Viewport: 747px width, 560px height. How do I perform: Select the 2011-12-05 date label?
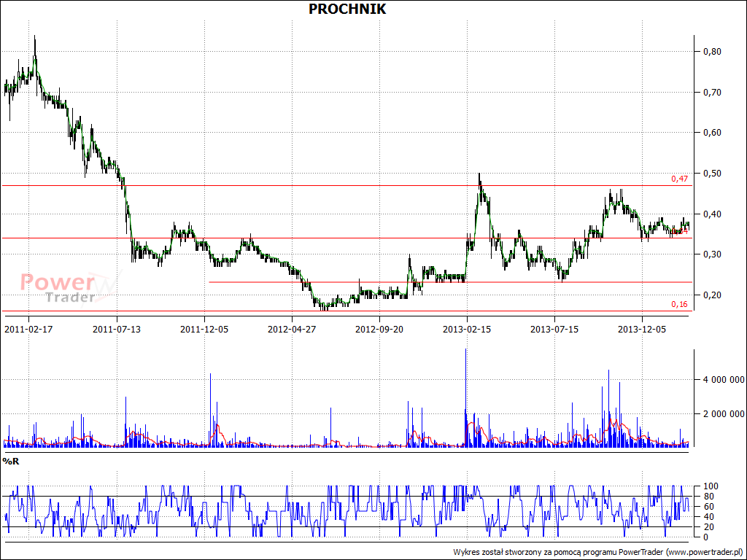pyautogui.click(x=204, y=329)
